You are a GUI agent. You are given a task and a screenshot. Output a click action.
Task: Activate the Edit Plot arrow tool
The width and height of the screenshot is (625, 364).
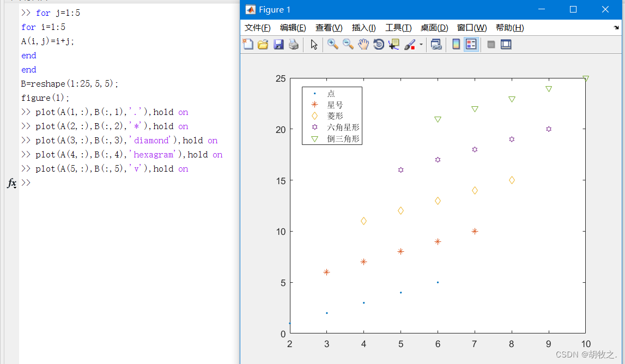(x=314, y=44)
